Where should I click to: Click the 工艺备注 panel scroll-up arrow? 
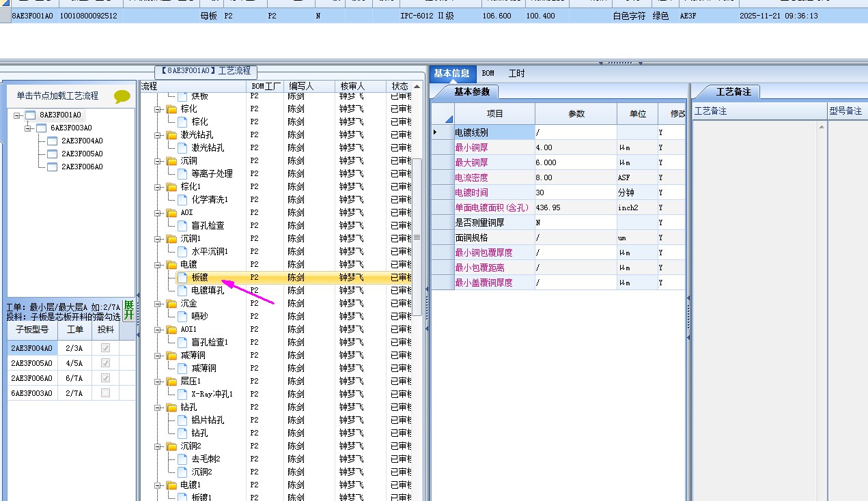822,127
